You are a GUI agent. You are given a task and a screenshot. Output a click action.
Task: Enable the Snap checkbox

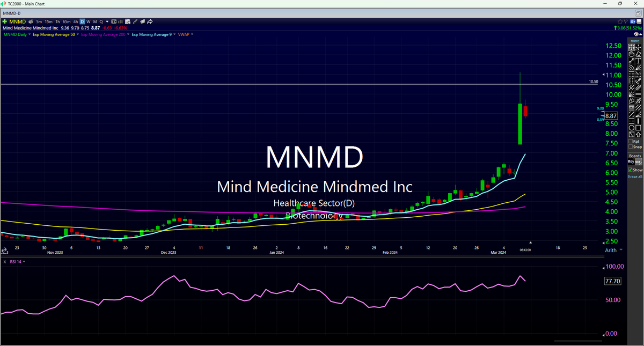coord(631,146)
